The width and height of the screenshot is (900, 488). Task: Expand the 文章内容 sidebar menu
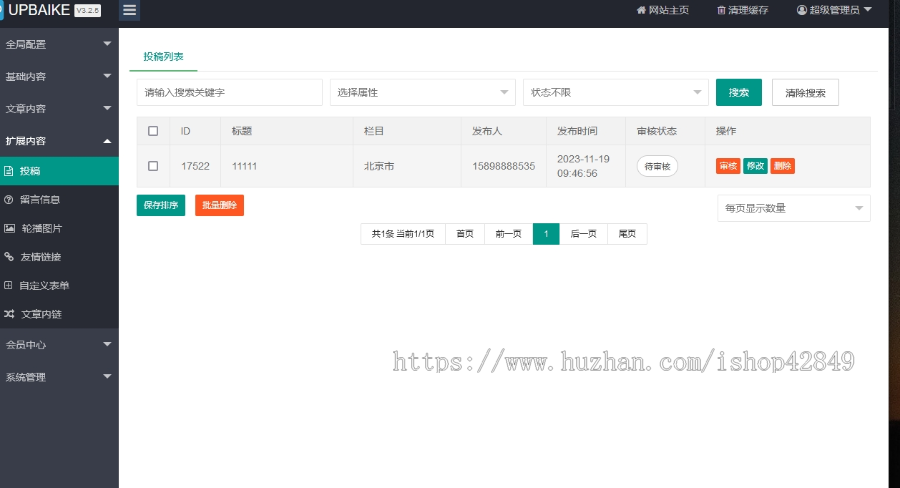tap(59, 109)
